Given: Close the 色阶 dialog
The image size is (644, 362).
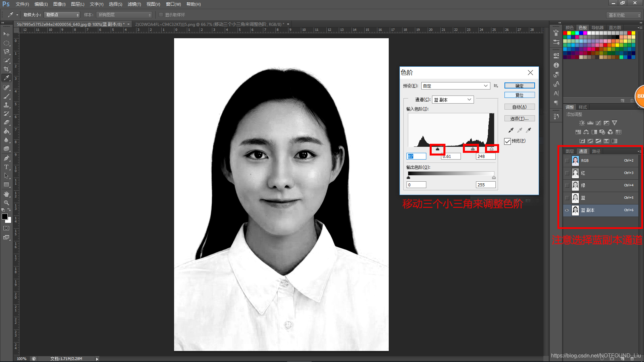Looking at the screenshot, I should click(530, 73).
